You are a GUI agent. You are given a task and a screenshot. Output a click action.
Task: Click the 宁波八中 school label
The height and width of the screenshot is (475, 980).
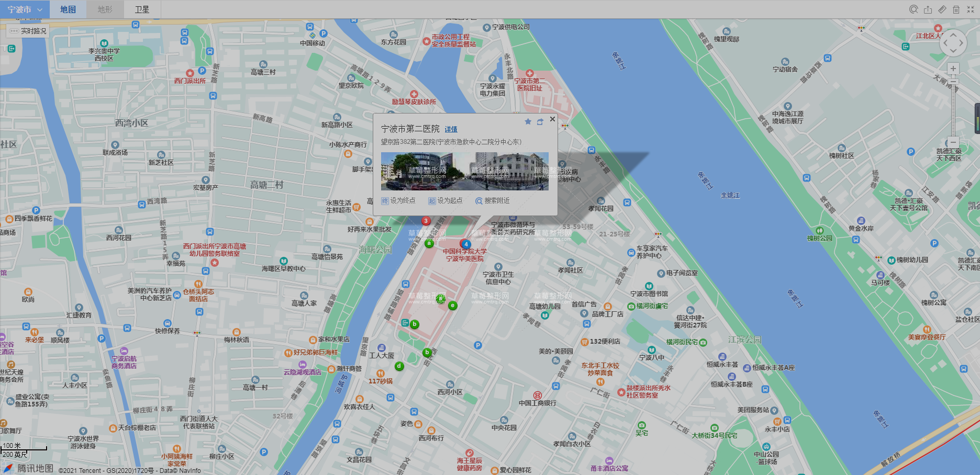pos(652,358)
